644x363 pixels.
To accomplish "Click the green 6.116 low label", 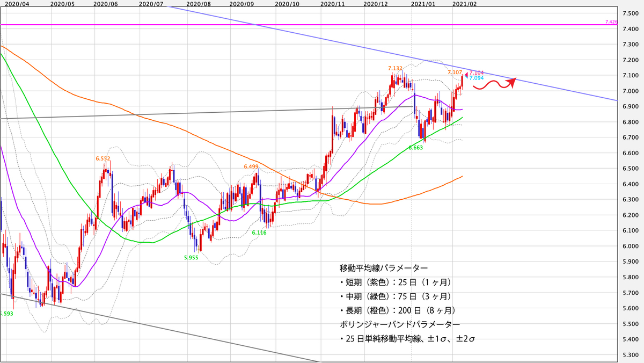I will tap(260, 233).
